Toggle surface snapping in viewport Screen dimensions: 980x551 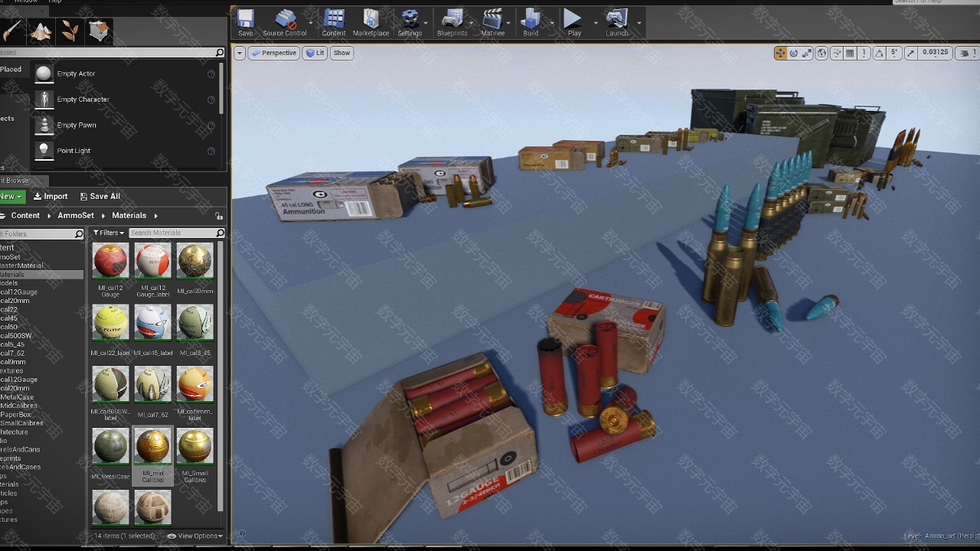pos(837,53)
